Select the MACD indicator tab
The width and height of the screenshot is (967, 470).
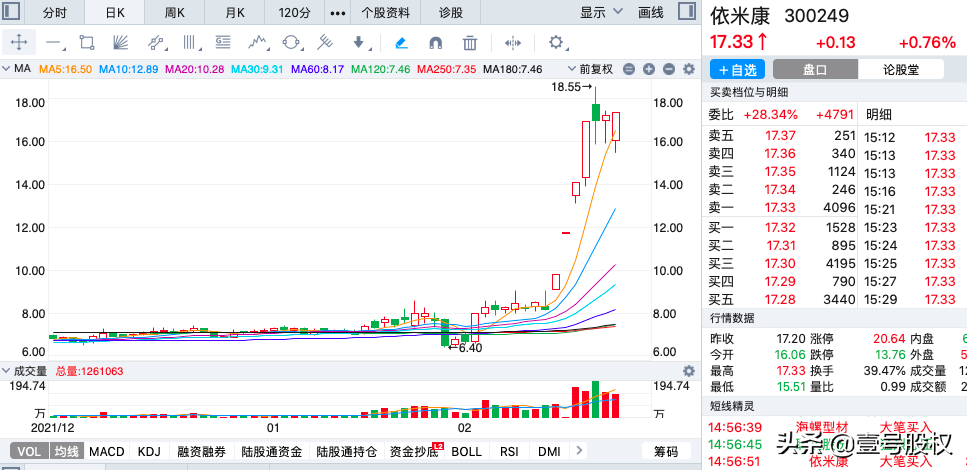click(107, 452)
